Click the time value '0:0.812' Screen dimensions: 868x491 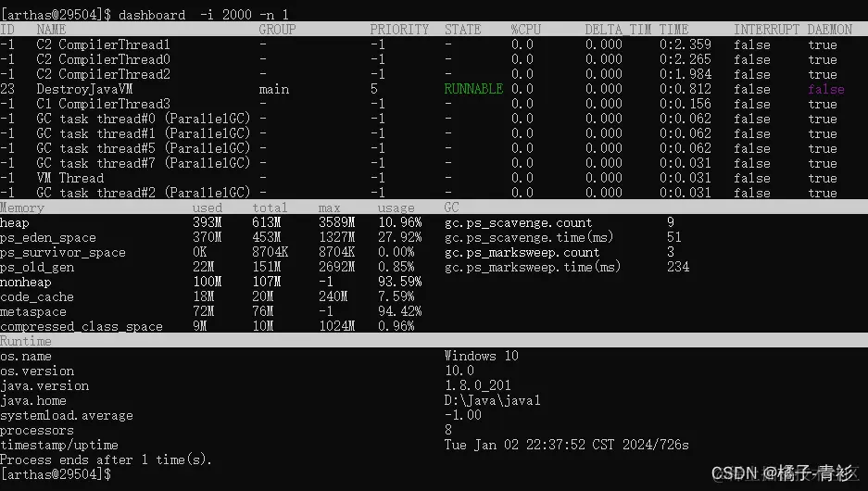pyautogui.click(x=686, y=89)
